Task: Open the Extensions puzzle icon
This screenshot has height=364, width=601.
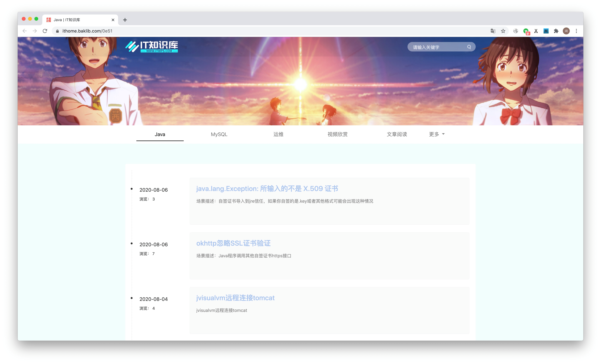Action: 556,31
